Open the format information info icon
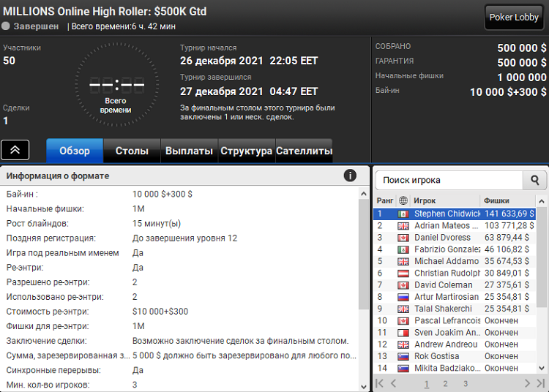 click(x=350, y=176)
